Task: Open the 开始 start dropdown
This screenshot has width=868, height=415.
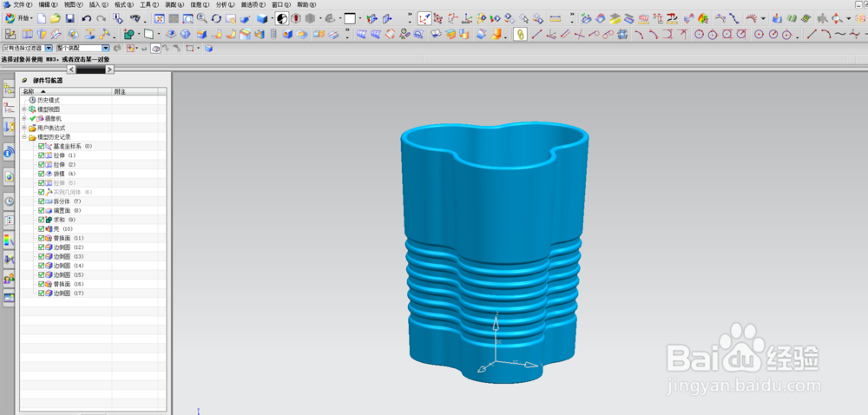Action: [x=18, y=18]
